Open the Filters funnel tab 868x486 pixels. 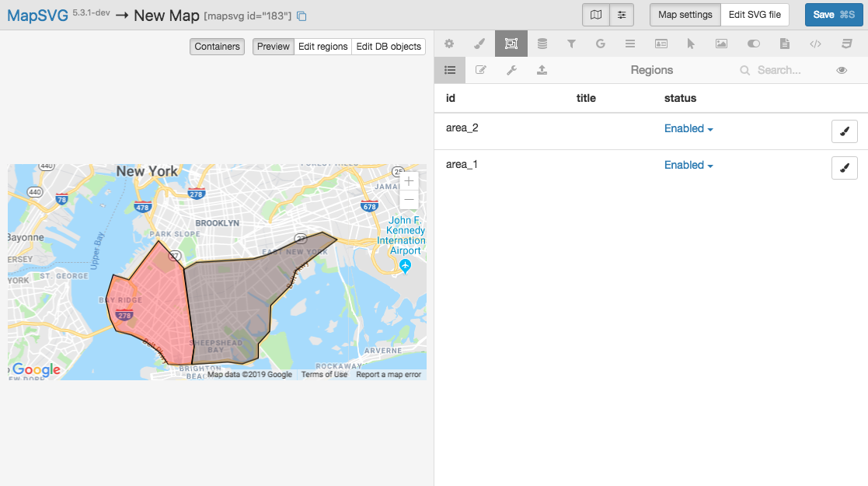pos(571,44)
